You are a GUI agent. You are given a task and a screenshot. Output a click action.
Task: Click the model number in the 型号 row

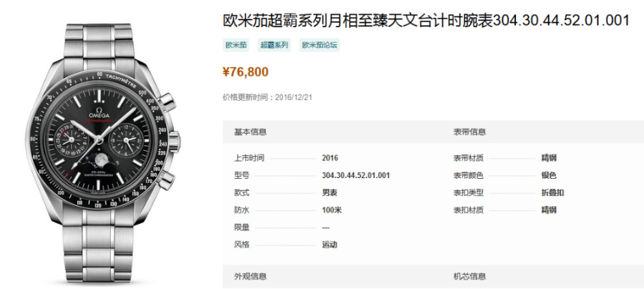[x=356, y=175]
